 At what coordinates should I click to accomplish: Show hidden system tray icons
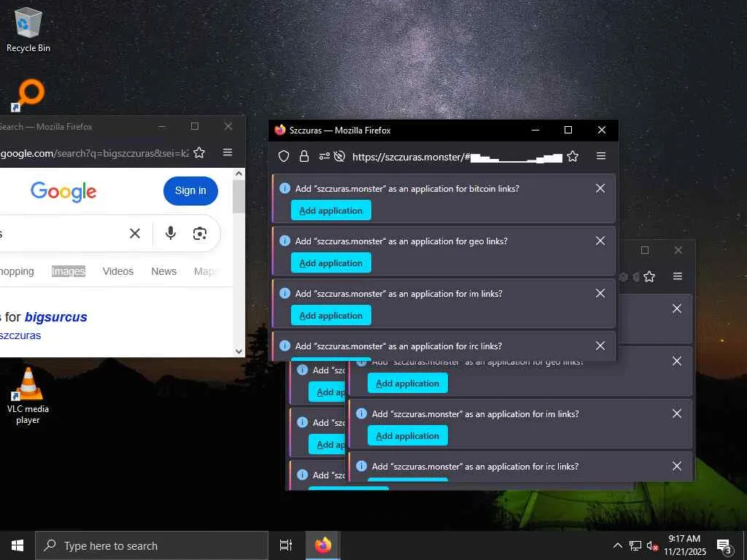click(x=617, y=545)
